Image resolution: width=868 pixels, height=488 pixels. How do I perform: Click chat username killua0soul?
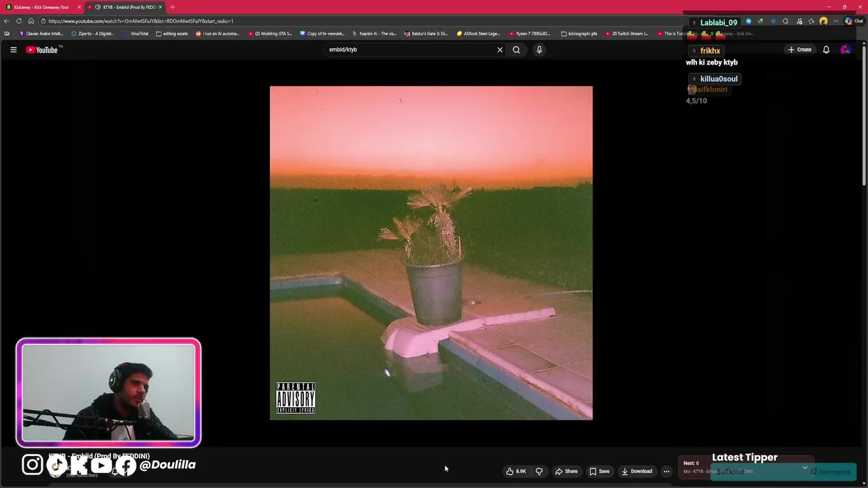coord(719,79)
